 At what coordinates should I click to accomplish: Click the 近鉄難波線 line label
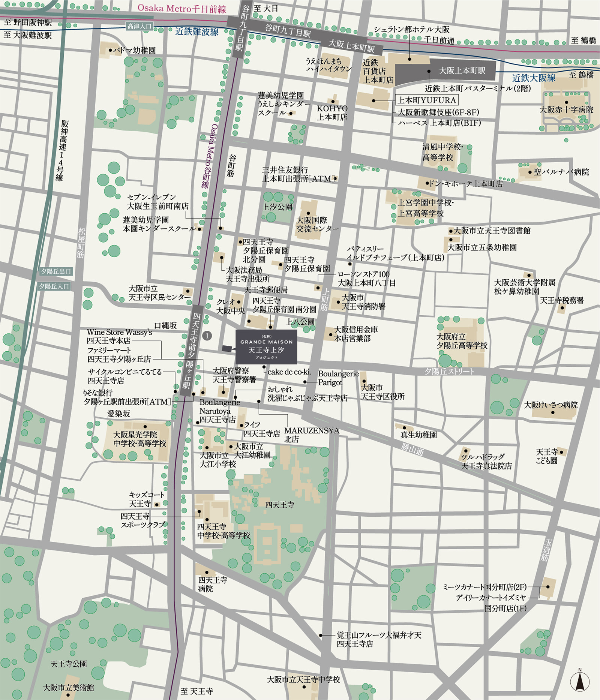coord(197,31)
